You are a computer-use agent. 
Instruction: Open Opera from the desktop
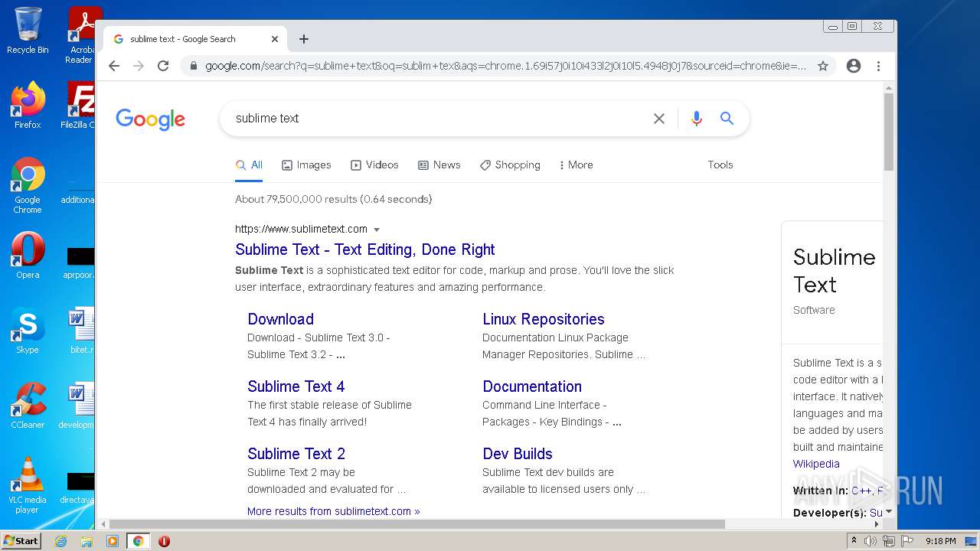tap(28, 255)
